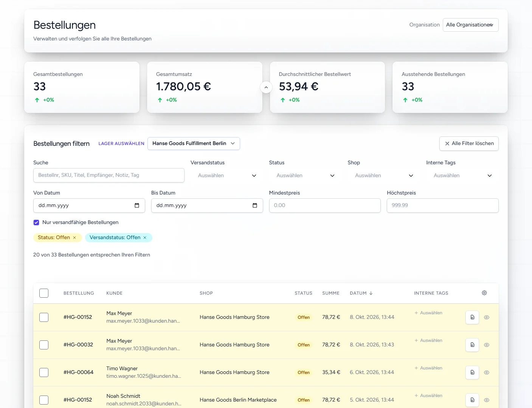View details eye icon for Noah Schmidt's order
This screenshot has width=532, height=408.
pos(487,400)
